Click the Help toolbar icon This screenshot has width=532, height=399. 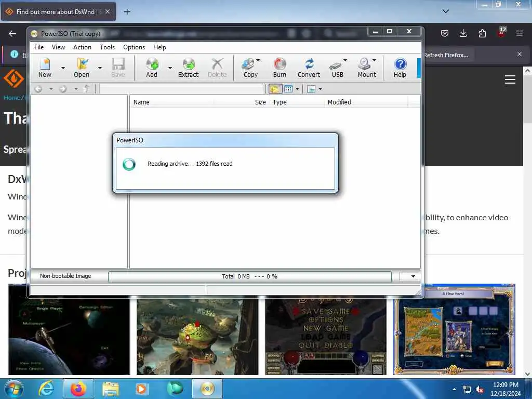400,68
